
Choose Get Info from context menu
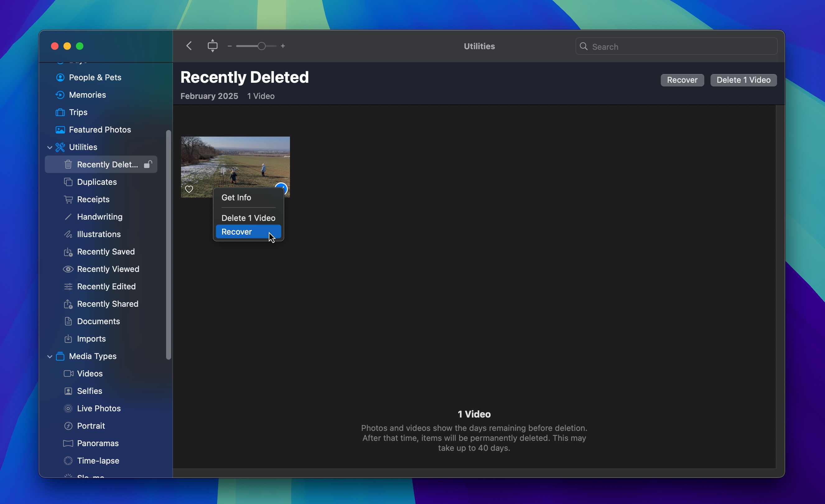point(248,198)
